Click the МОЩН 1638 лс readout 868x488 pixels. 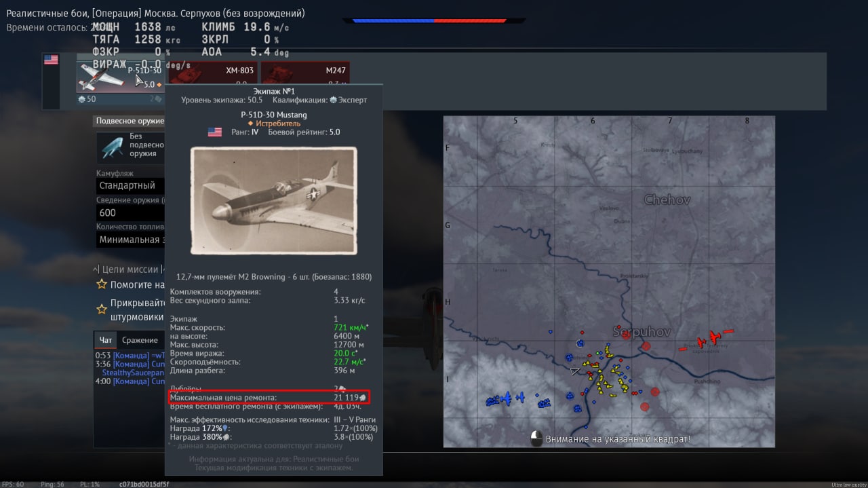click(134, 27)
